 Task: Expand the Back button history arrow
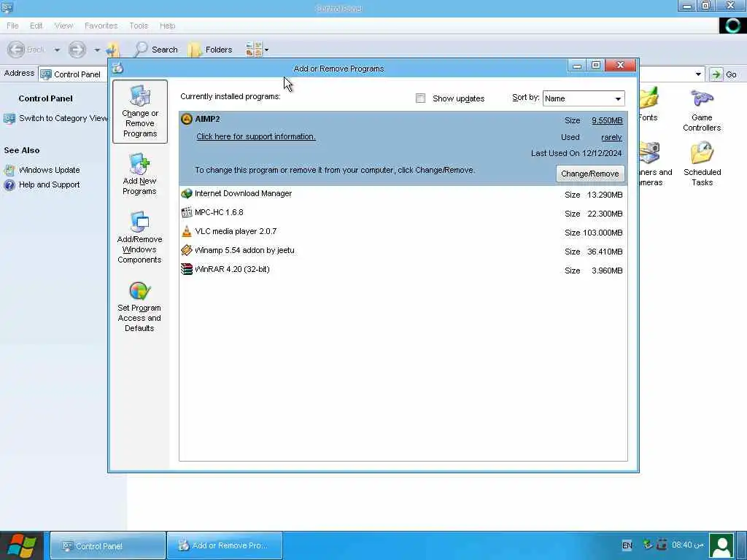pos(57,50)
